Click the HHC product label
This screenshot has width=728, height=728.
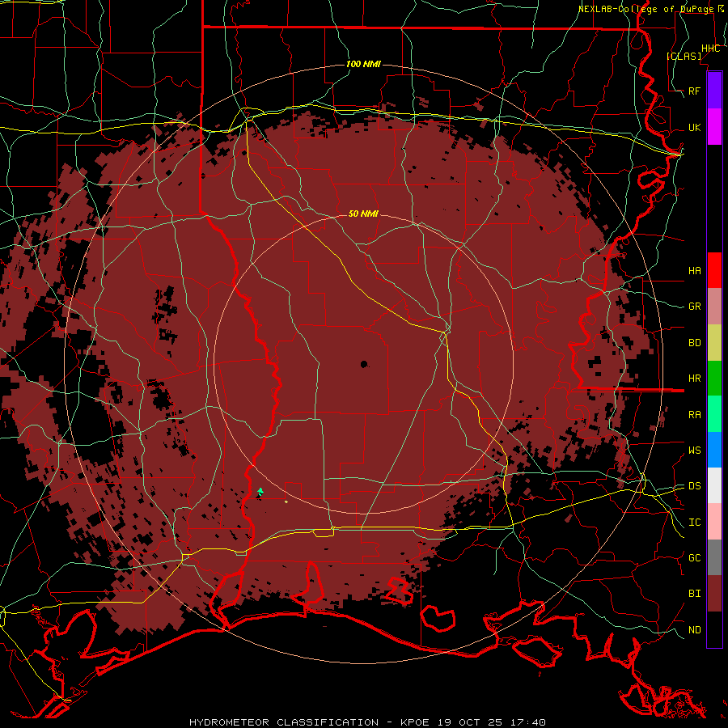[x=711, y=49]
